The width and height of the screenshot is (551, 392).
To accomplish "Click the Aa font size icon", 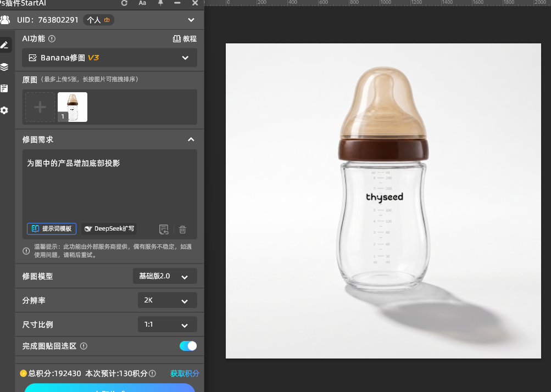I will pos(142,3).
